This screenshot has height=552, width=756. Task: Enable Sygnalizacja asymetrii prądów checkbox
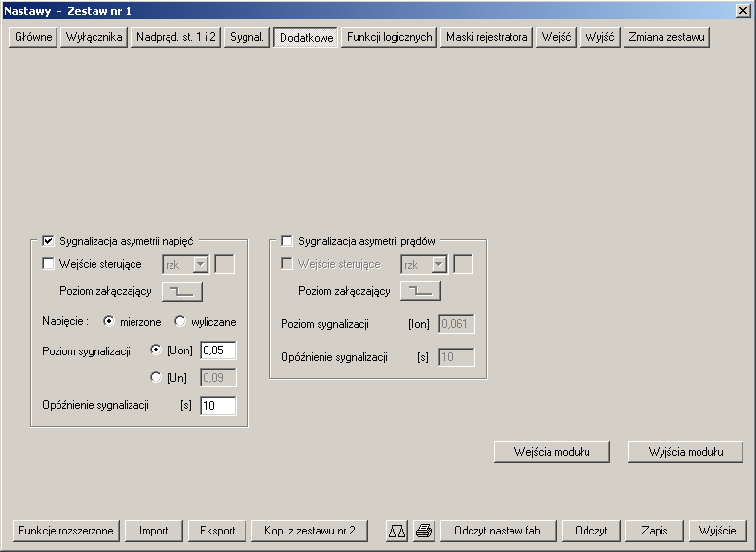pos(286,240)
